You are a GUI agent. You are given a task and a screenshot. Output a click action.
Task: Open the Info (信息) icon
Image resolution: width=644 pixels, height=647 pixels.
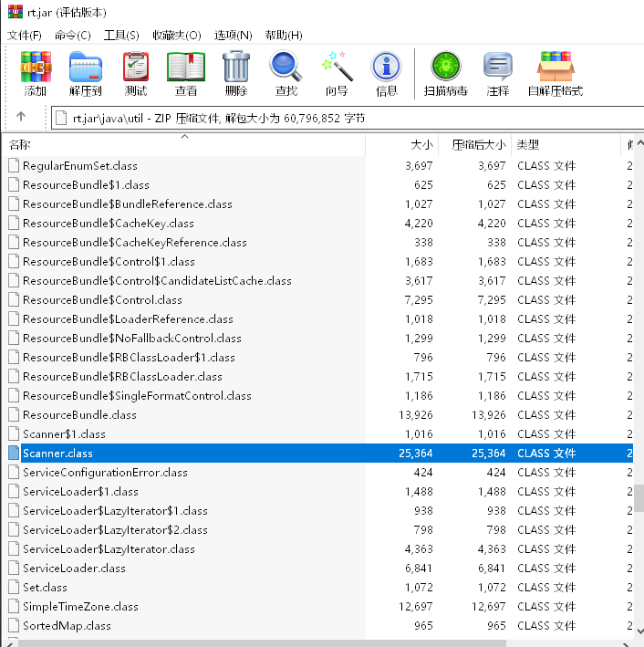(x=386, y=67)
